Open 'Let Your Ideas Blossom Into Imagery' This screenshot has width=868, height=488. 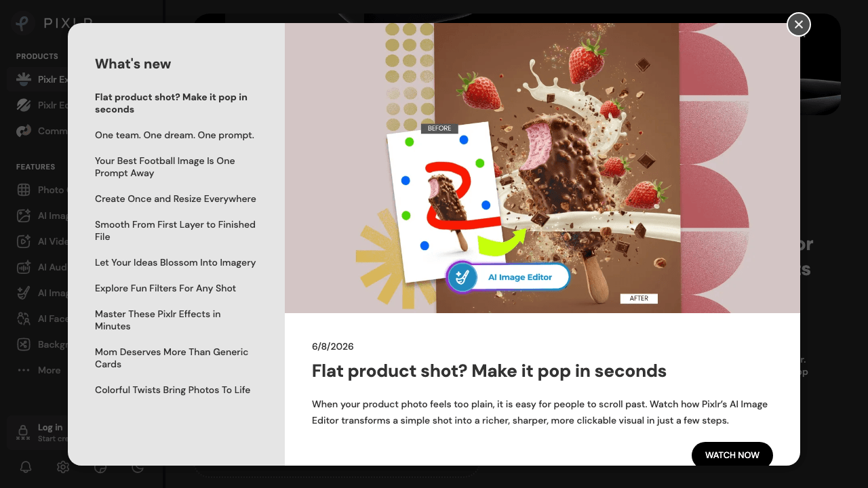pyautogui.click(x=175, y=262)
